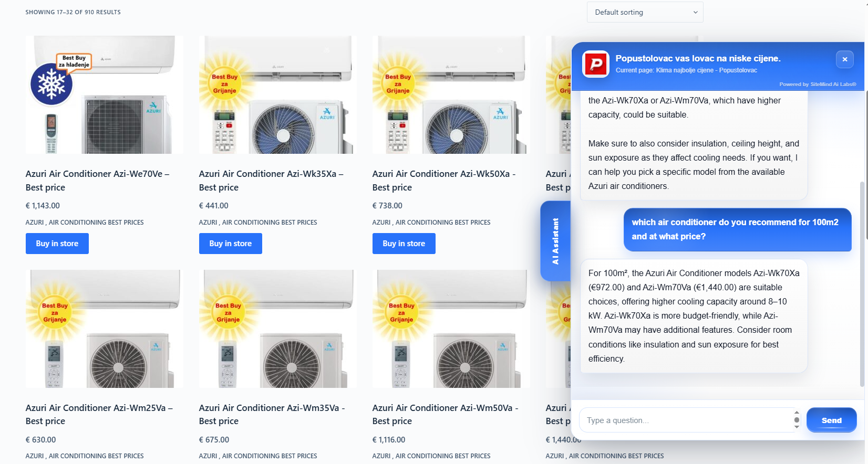Buy Azi-Wk50Xa in store
Viewport: 868px width, 464px height.
tap(404, 244)
